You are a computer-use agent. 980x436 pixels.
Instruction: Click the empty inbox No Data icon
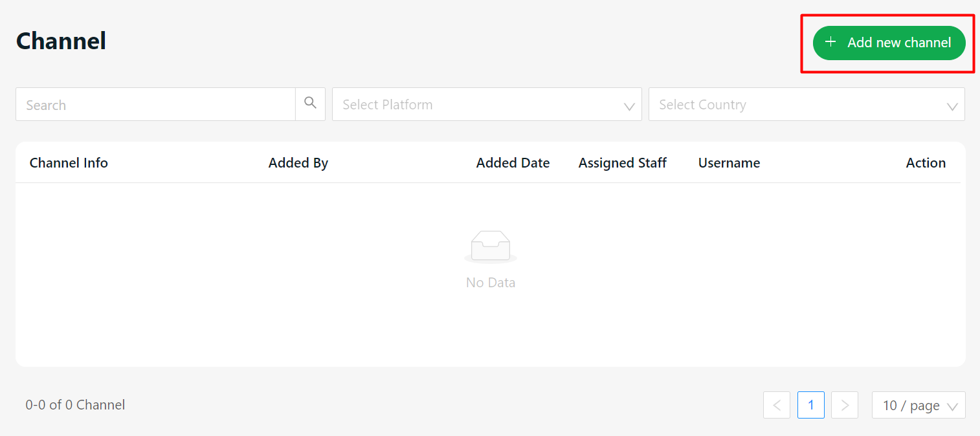tap(490, 246)
